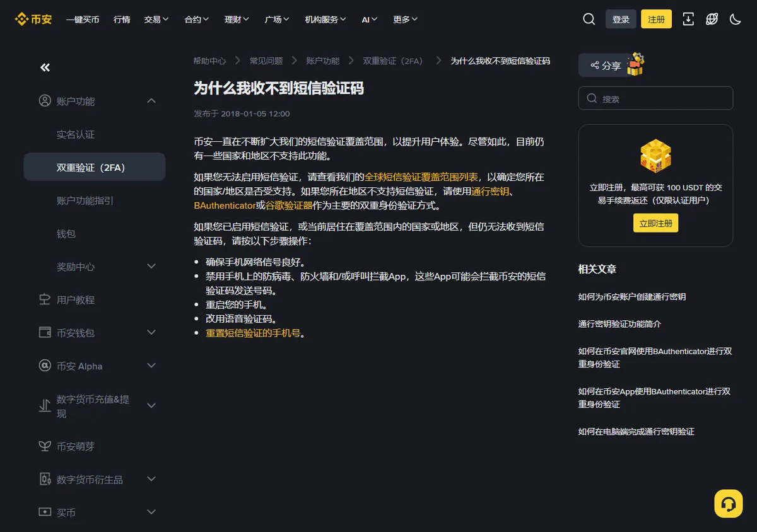Open the 机构服务 dropdown menu
This screenshot has height=532, width=757.
pyautogui.click(x=326, y=19)
